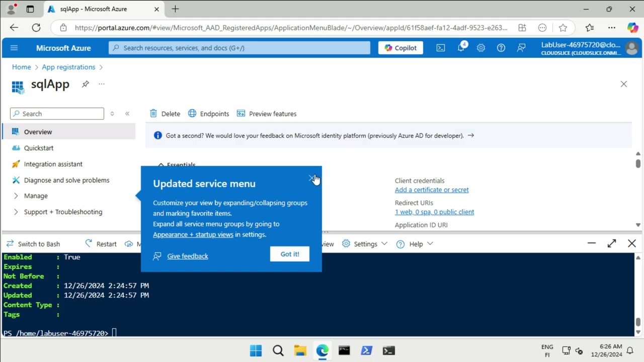Maximize the Cloud Shell pane
Screen dimensions: 644x362
[612, 243]
